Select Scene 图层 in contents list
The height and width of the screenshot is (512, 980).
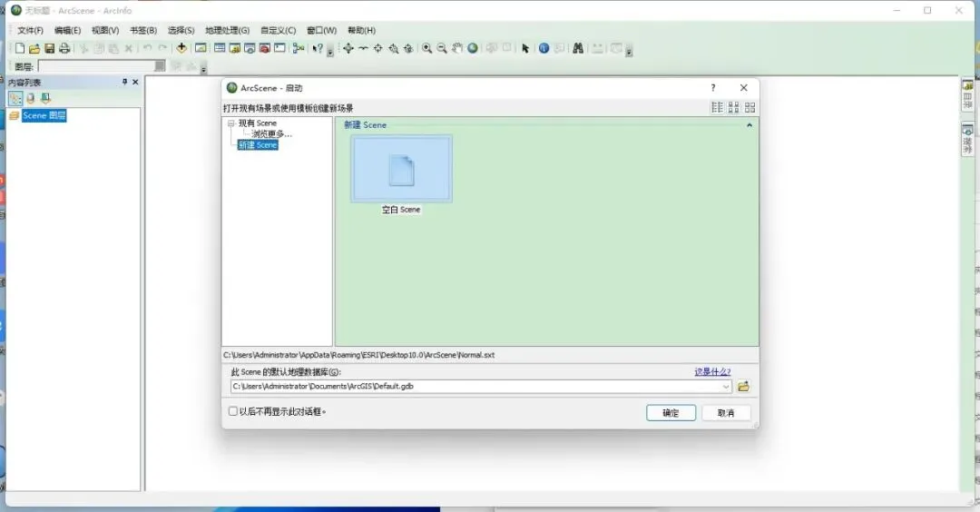[x=44, y=115]
